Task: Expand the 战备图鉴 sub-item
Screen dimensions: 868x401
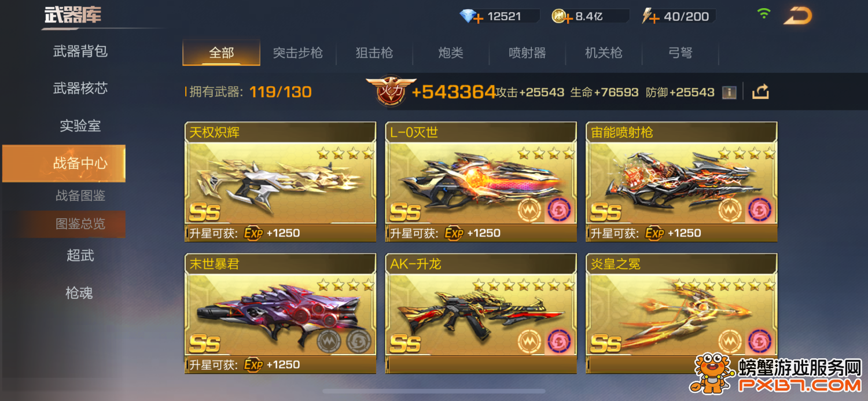Action: 80,196
